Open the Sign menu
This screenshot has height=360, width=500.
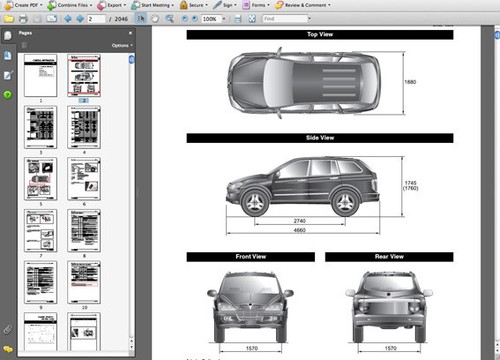tap(225, 5)
